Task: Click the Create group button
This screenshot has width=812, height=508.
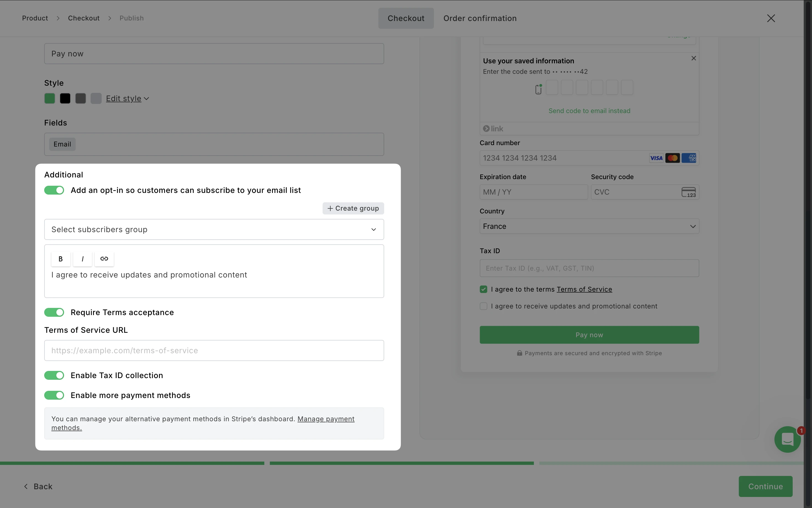Action: (353, 208)
